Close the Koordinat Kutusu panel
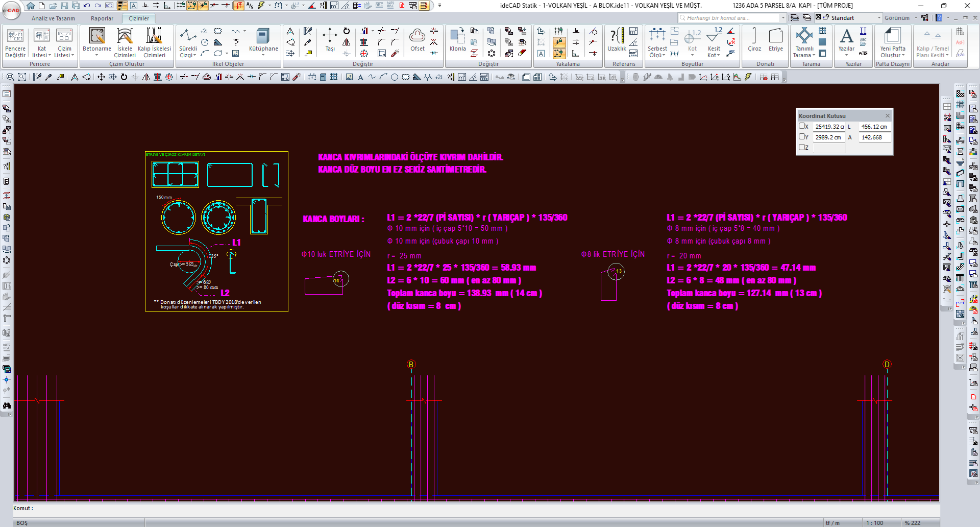The width and height of the screenshot is (980, 527). 888,115
